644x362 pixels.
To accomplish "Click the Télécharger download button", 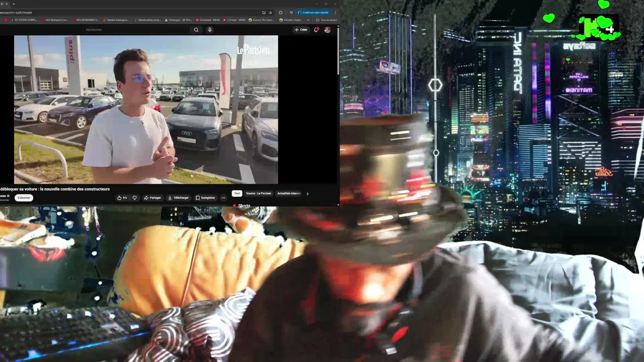I will [178, 198].
